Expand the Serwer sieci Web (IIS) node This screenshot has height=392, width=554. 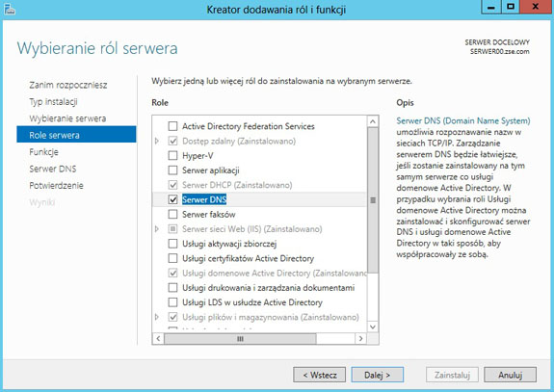pyautogui.click(x=157, y=229)
